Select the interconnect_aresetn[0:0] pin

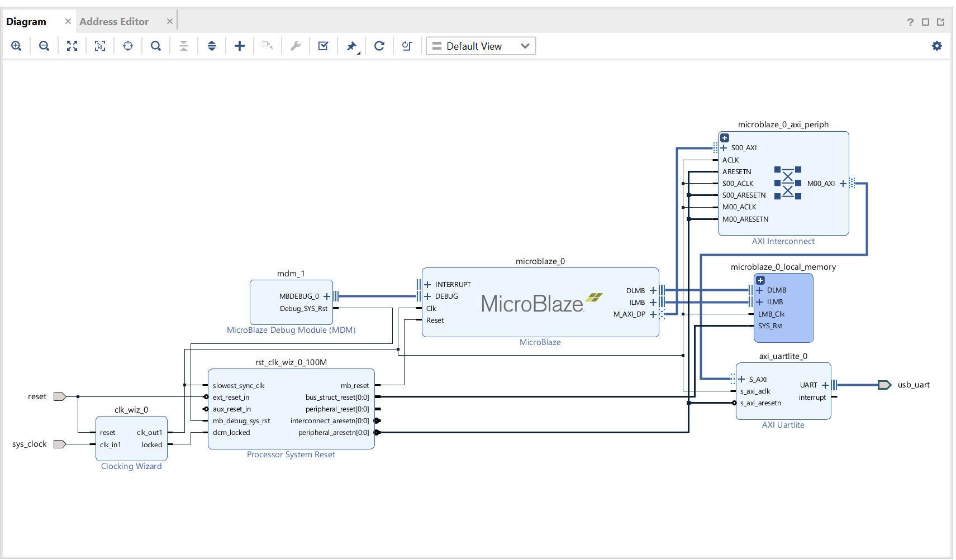point(330,421)
